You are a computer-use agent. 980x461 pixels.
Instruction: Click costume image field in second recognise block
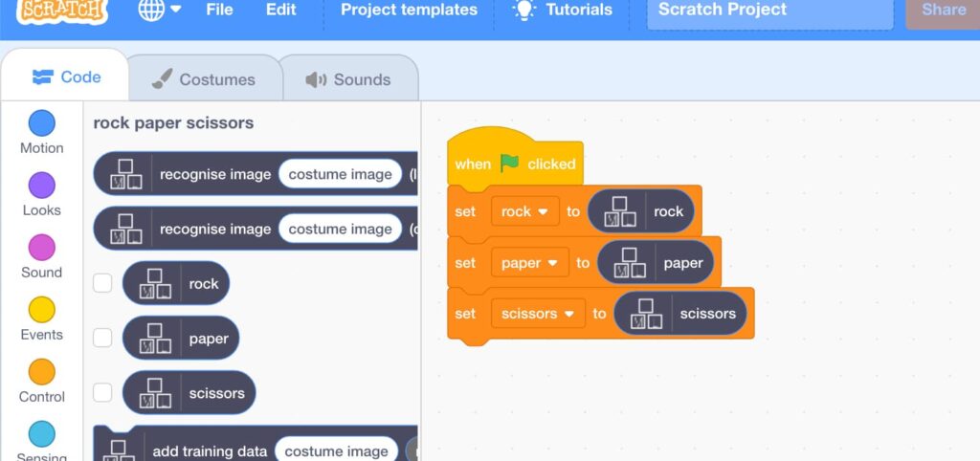point(340,230)
